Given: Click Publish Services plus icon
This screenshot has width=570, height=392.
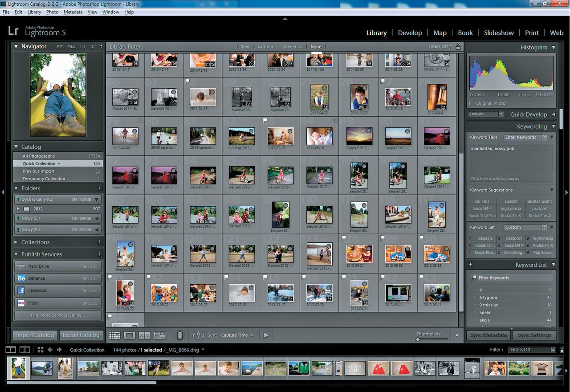Looking at the screenshot, I should (99, 254).
